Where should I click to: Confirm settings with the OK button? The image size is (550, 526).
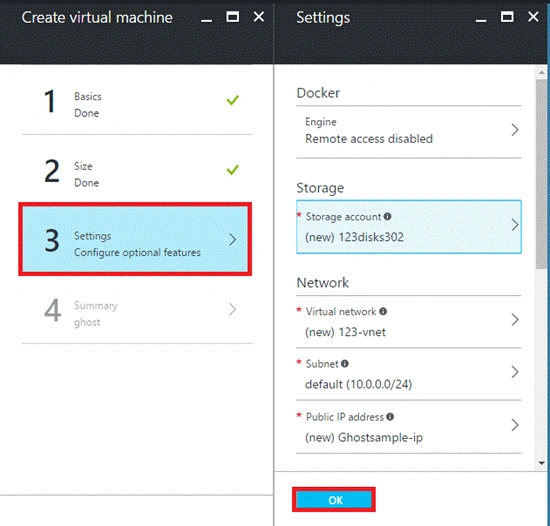[x=334, y=499]
